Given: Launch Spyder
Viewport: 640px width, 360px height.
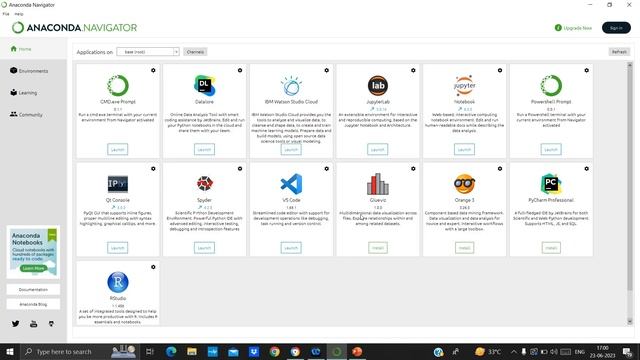Looking at the screenshot, I should [204, 248].
